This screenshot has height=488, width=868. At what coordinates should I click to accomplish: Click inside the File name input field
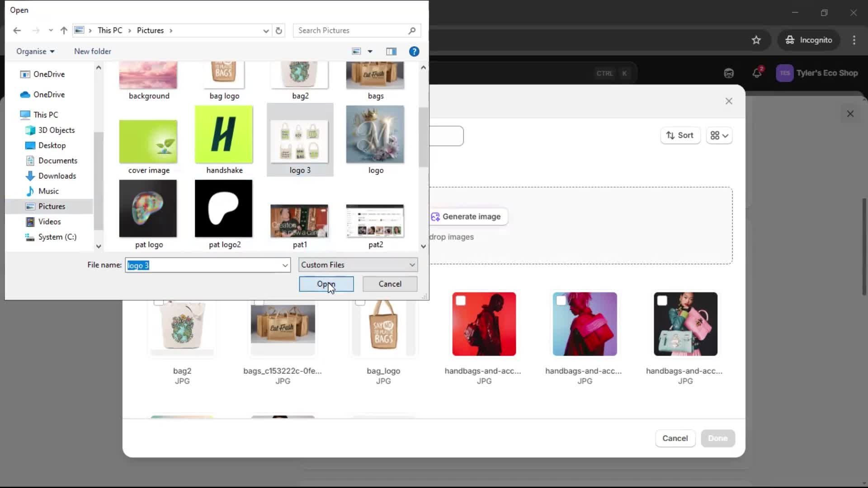point(203,265)
